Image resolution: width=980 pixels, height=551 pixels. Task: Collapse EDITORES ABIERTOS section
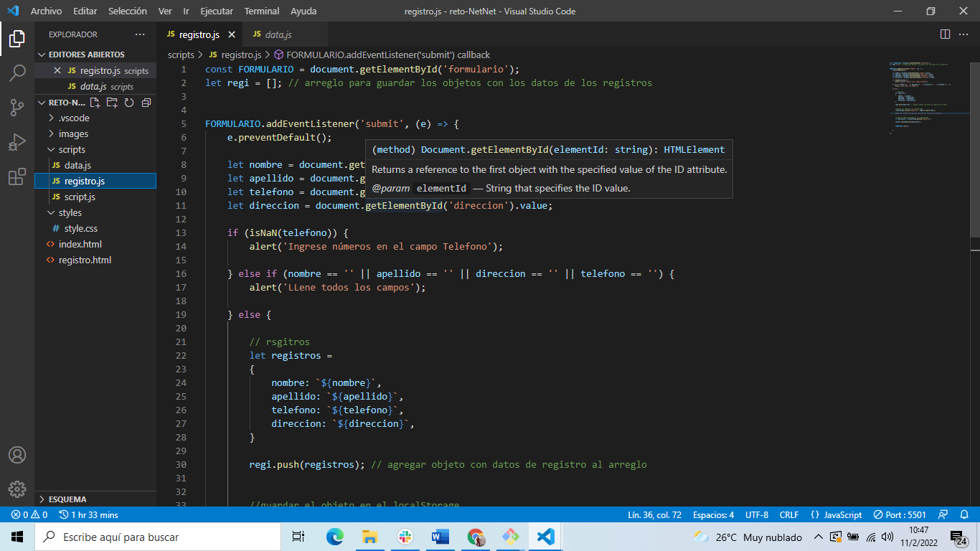click(96, 55)
